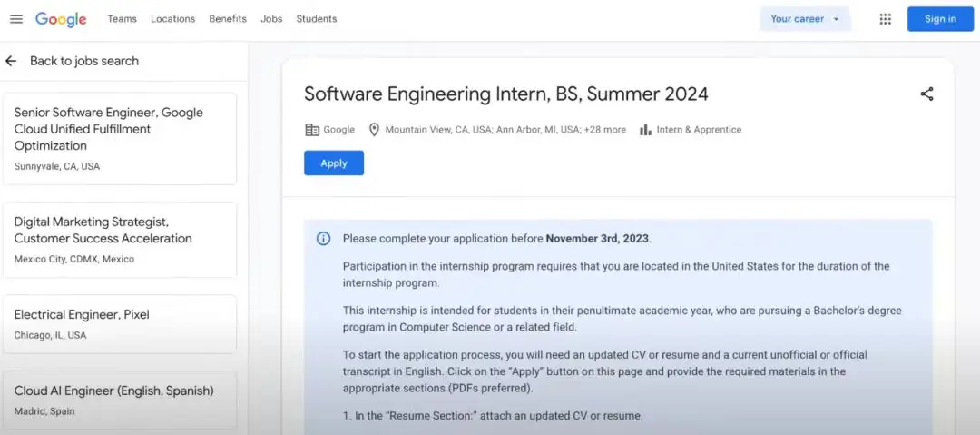
Task: Navigate to the Students section
Action: (x=316, y=19)
